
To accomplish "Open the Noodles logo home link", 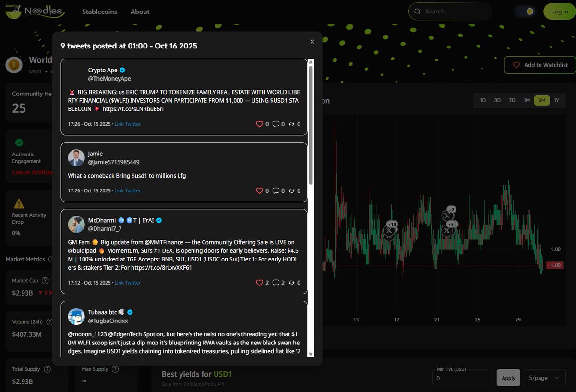I will pyautogui.click(x=35, y=11).
